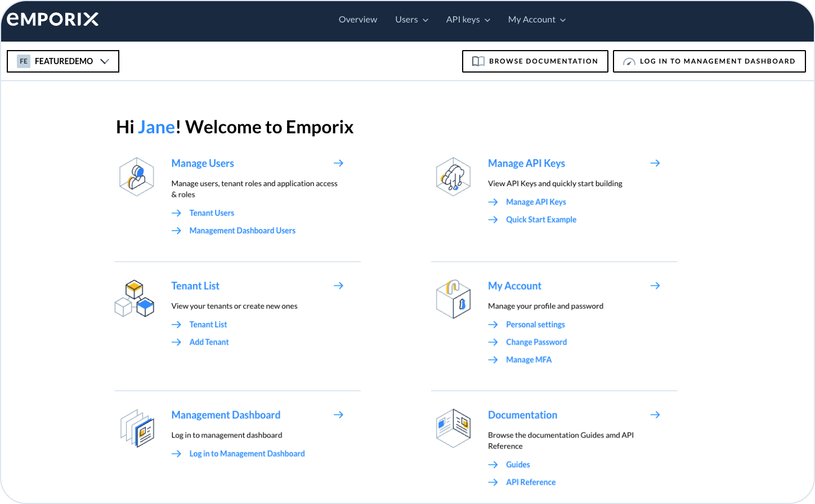Go to the Overview navigation item
The height and width of the screenshot is (504, 815).
[358, 20]
